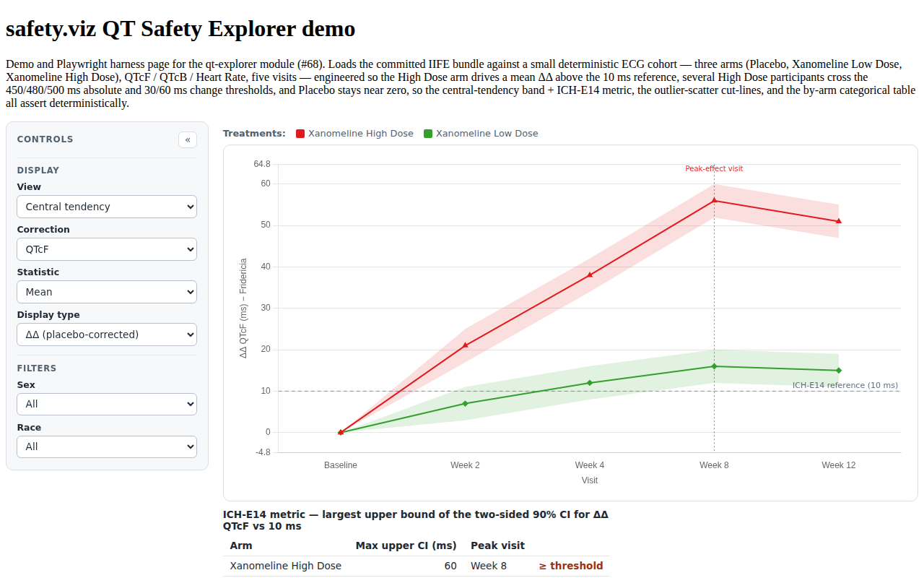Click the Week 8 x-axis tick label
The width and height of the screenshot is (924, 578).
[x=714, y=465]
